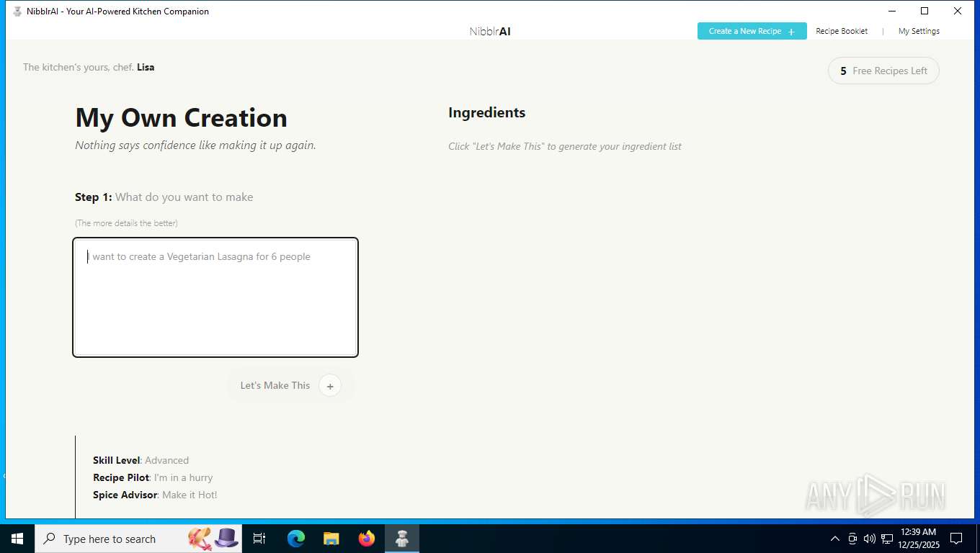Click the Spice Advisor: Make it Hot! line
The image size is (980, 553).
(155, 495)
